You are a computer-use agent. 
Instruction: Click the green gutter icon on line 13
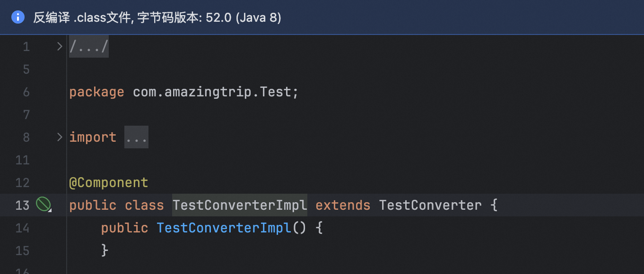pos(43,205)
